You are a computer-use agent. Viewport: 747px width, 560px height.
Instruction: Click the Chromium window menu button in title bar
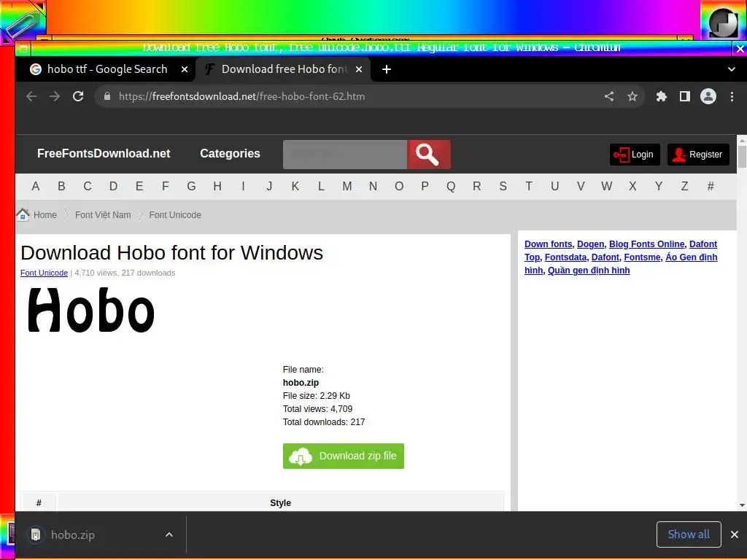pyautogui.click(x=23, y=48)
